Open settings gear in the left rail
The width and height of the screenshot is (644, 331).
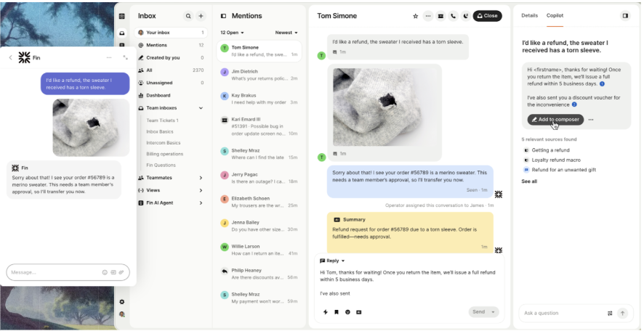click(122, 301)
